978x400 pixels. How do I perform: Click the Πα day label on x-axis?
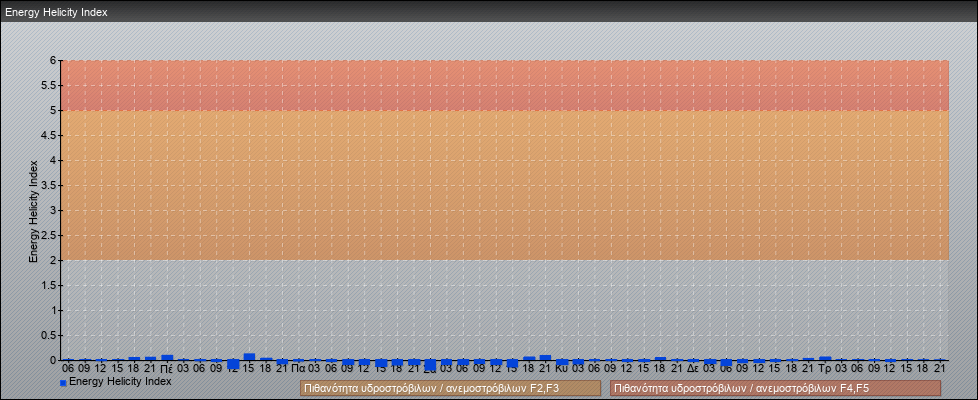click(x=298, y=369)
